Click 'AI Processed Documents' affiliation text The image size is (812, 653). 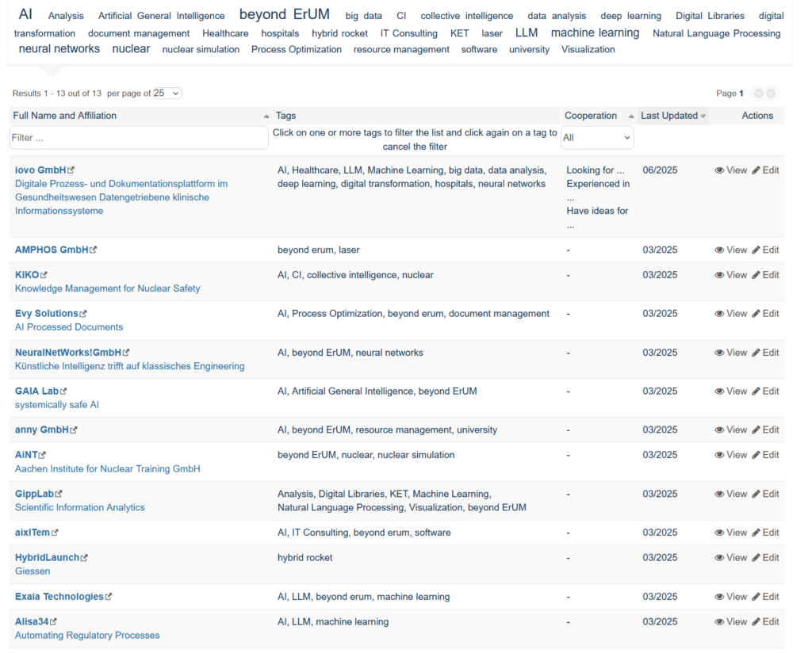[x=69, y=327]
